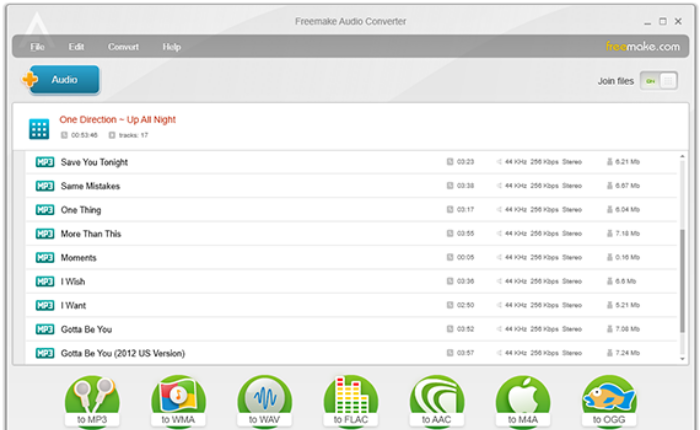Click the 02:50 duration of I Want
Viewport: 700px width, 430px height.
pos(465,305)
